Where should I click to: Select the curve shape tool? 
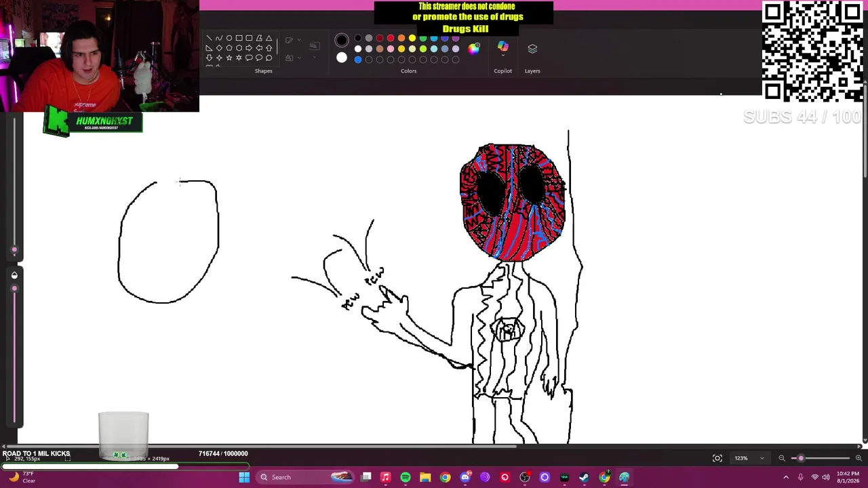pyautogui.click(x=219, y=38)
